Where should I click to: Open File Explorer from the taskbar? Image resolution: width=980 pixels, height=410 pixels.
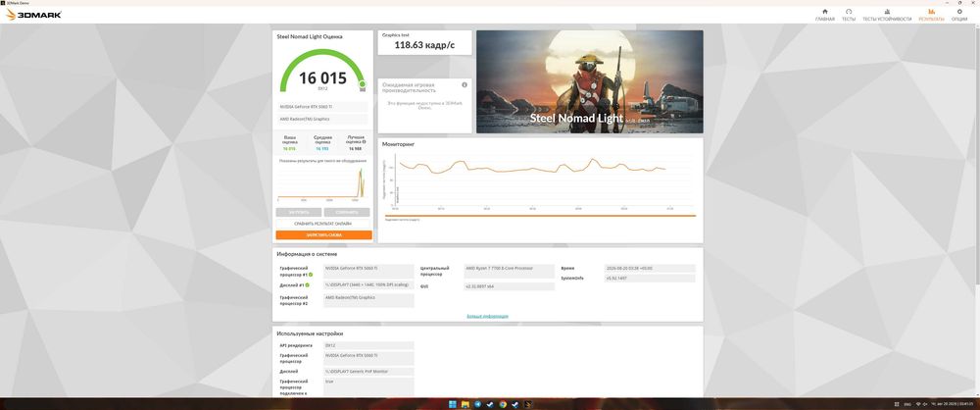465,404
